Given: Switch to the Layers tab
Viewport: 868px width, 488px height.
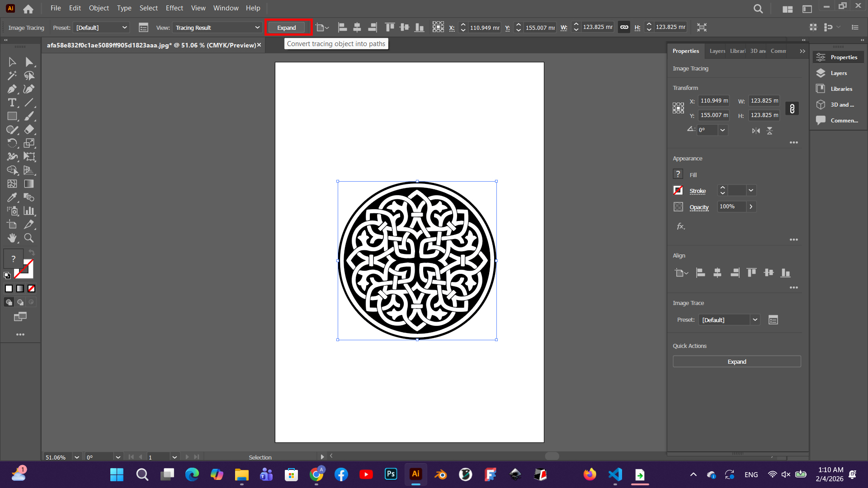Looking at the screenshot, I should click(x=717, y=51).
